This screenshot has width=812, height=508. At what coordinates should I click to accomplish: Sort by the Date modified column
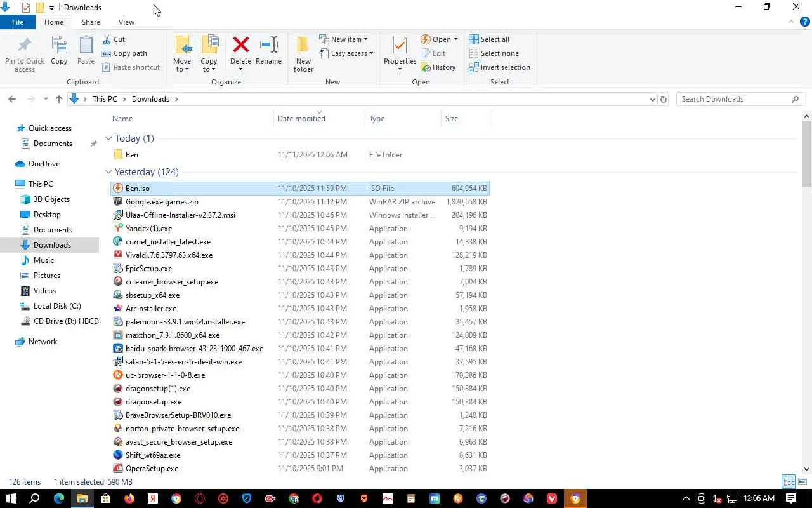pyautogui.click(x=320, y=119)
